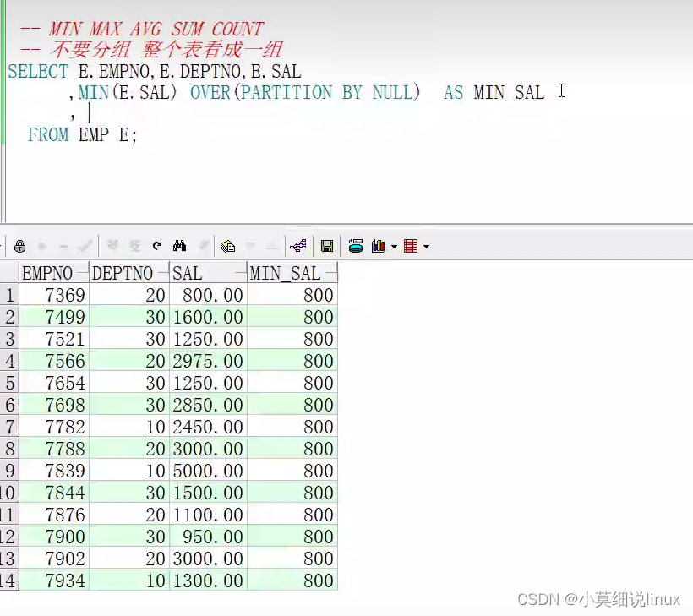This screenshot has height=616, width=693.
Task: Click the EMPNO column header
Action: (x=54, y=273)
